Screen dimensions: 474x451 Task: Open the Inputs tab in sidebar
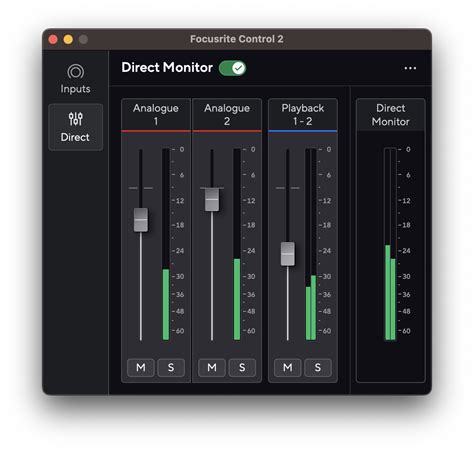pyautogui.click(x=75, y=79)
